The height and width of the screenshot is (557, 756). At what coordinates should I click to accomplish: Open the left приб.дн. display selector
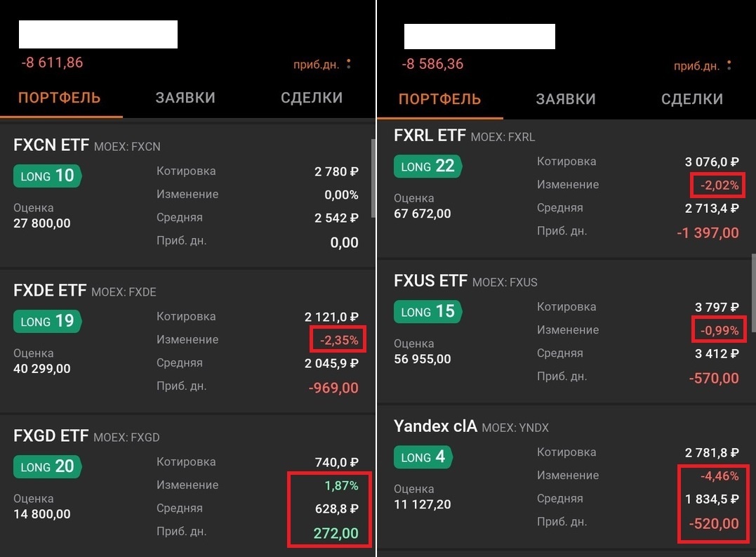[x=317, y=64]
